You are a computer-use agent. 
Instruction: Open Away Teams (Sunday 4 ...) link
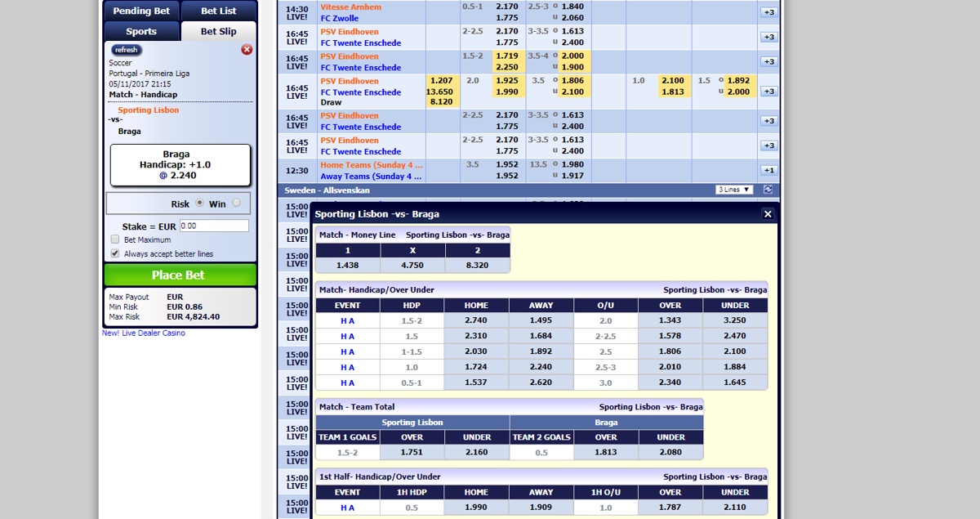pos(372,176)
